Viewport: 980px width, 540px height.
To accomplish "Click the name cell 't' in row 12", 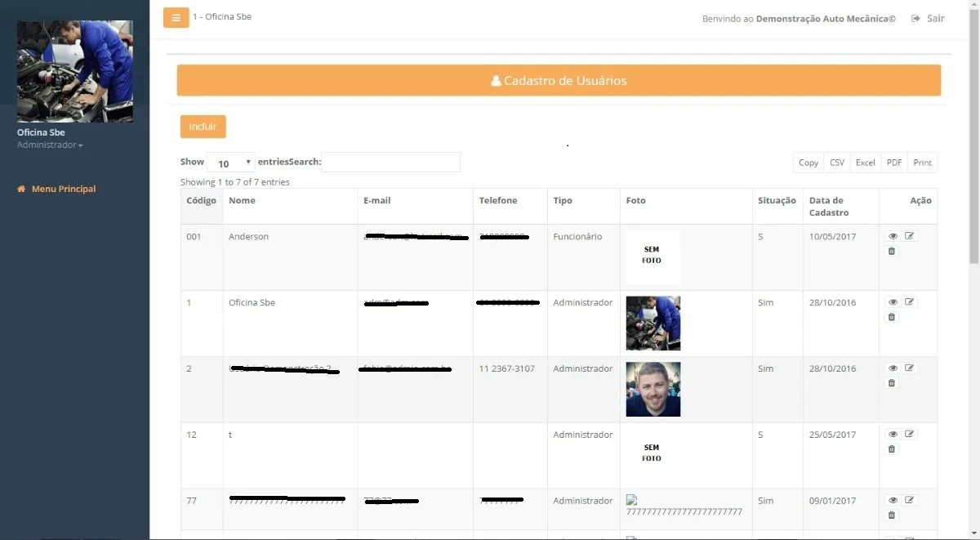I will point(230,435).
